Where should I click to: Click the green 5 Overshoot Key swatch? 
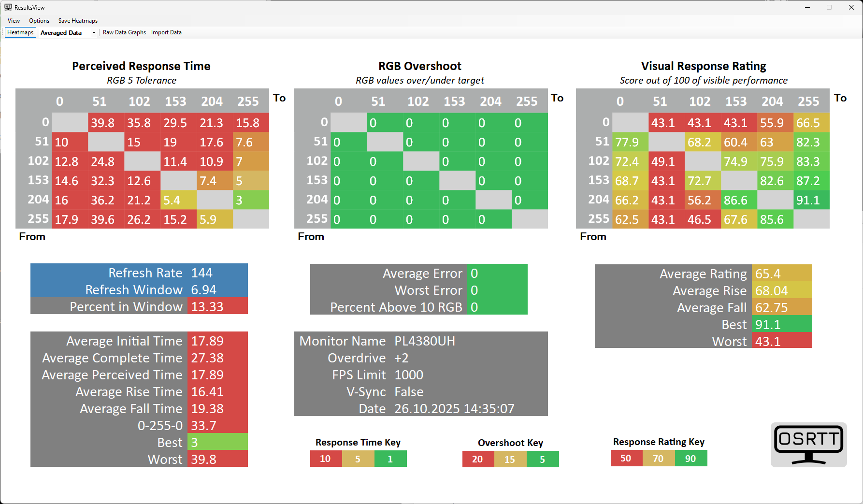tap(543, 459)
